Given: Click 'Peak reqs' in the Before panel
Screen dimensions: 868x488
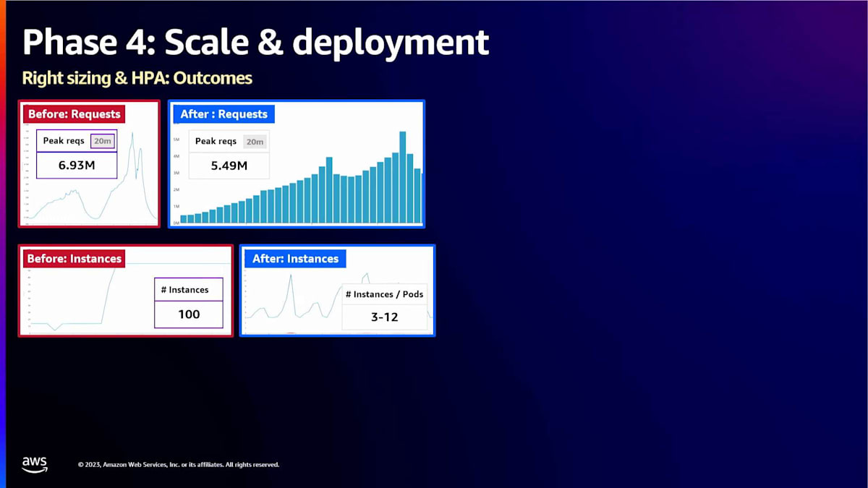Looking at the screenshot, I should (x=64, y=141).
